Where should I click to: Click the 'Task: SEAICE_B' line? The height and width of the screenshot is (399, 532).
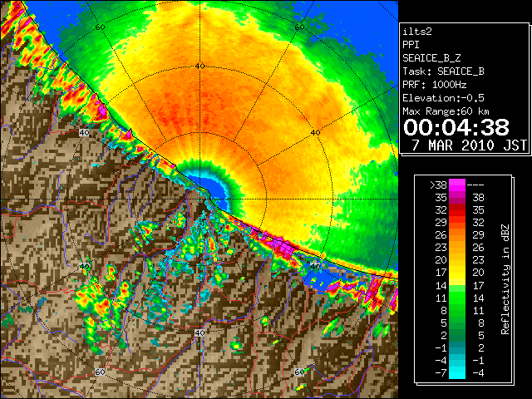[443, 71]
